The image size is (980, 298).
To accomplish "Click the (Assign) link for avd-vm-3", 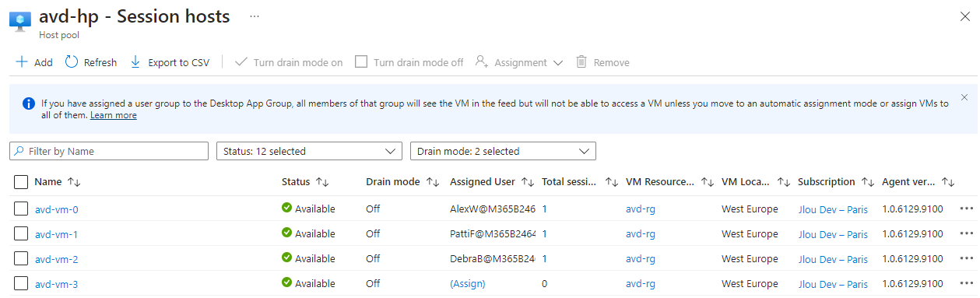I will coord(467,284).
